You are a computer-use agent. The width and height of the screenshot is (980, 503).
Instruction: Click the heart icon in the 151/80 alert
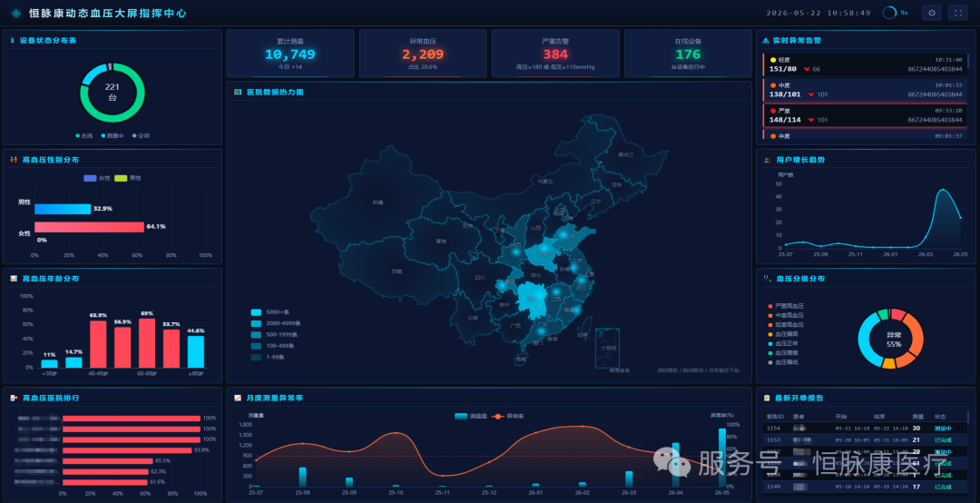tap(806, 69)
